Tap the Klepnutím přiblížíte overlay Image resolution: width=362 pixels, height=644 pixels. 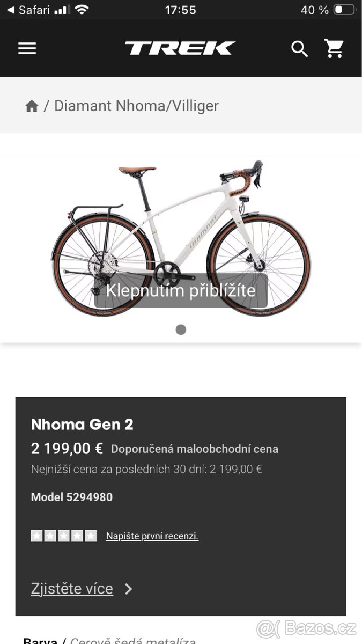(x=181, y=290)
